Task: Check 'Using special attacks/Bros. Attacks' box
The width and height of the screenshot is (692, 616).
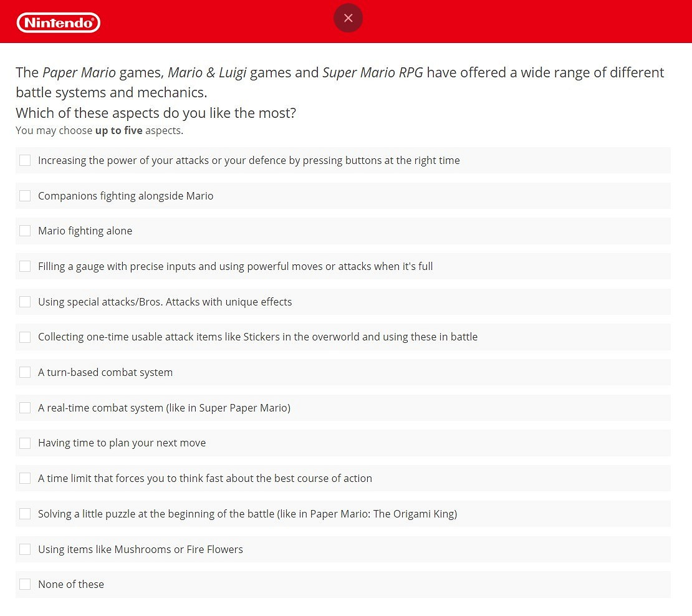Action: pos(25,302)
